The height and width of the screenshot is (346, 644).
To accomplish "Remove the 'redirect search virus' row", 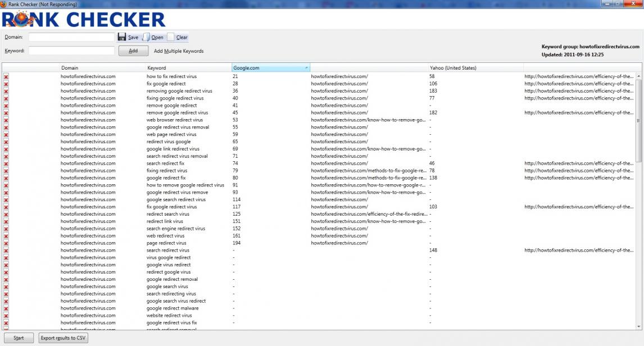I will (6, 214).
